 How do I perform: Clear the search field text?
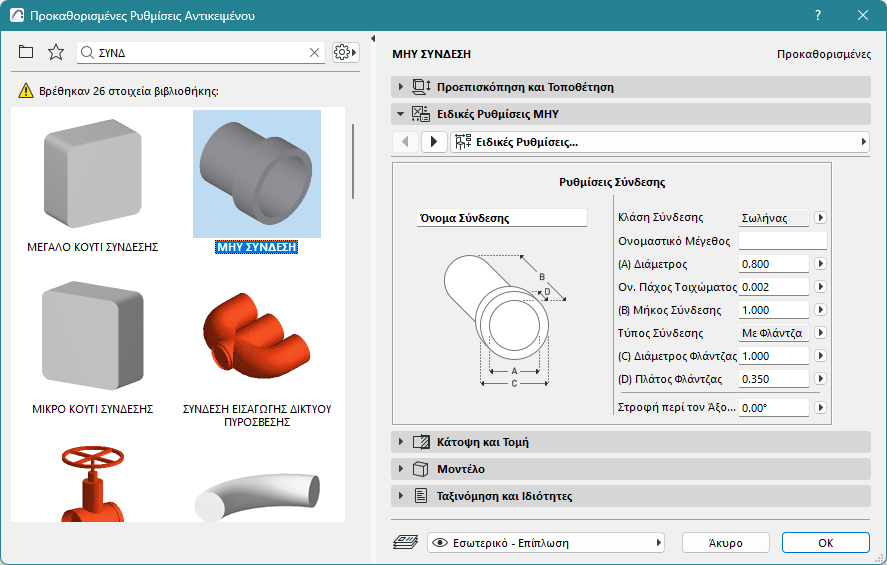pyautogui.click(x=315, y=52)
